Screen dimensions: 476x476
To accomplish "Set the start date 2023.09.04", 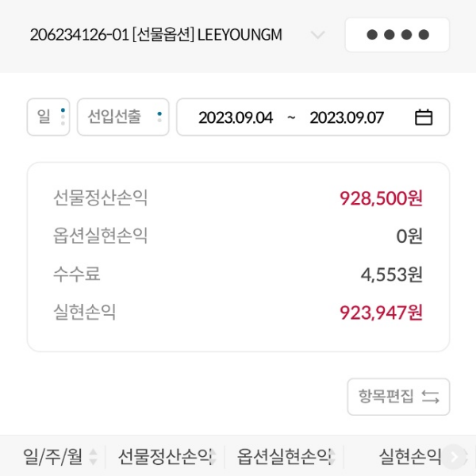I will coord(236,117).
